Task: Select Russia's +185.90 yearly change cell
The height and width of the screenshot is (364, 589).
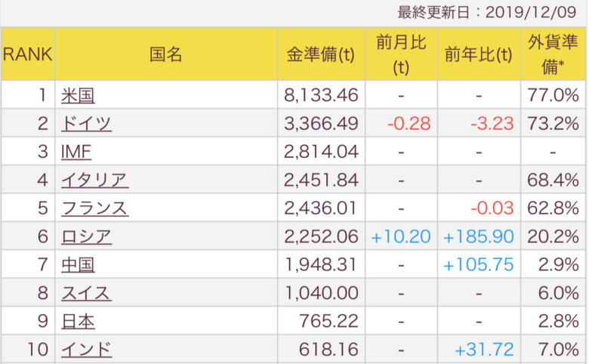Action: tap(479, 236)
